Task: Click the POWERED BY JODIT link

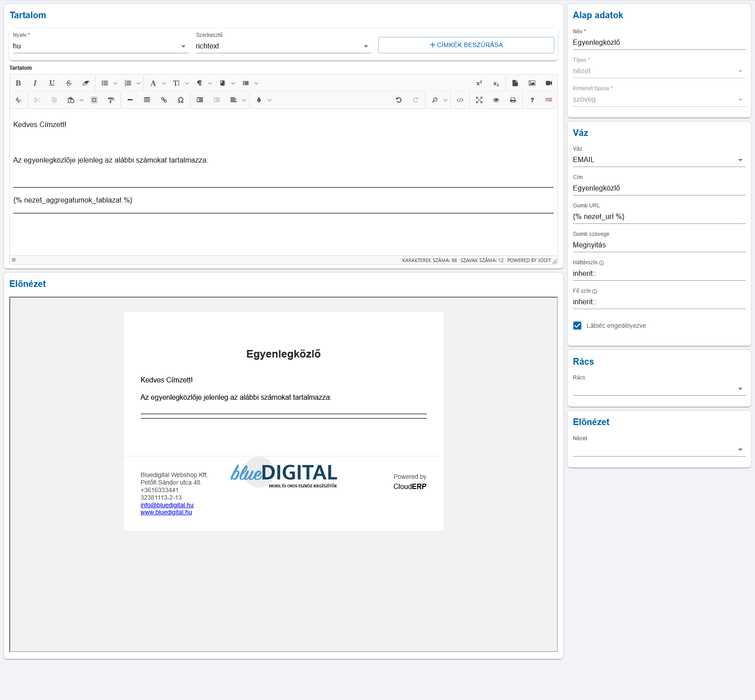Action: pyautogui.click(x=529, y=260)
